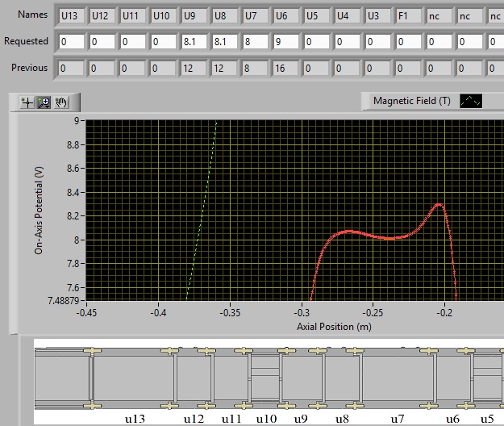Image resolution: width=504 pixels, height=426 pixels.
Task: Select the F1 name field
Action: coord(409,16)
